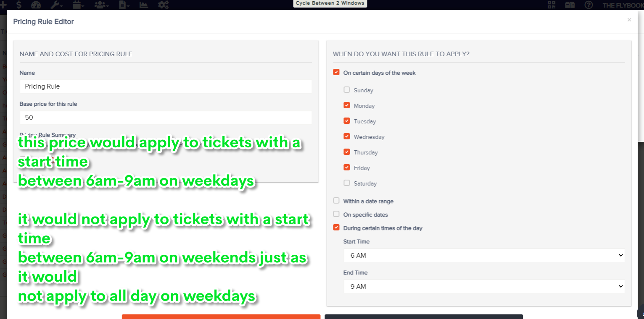
Task: Open the End Time dropdown
Action: (x=484, y=286)
